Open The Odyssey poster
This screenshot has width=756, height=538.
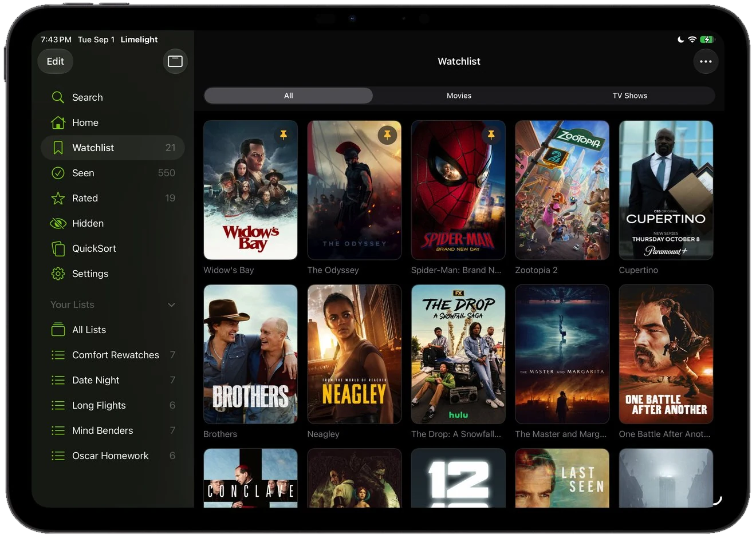coord(355,190)
